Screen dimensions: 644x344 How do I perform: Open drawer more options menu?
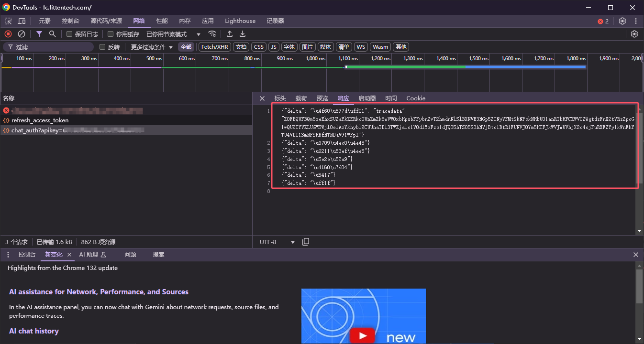(x=8, y=255)
